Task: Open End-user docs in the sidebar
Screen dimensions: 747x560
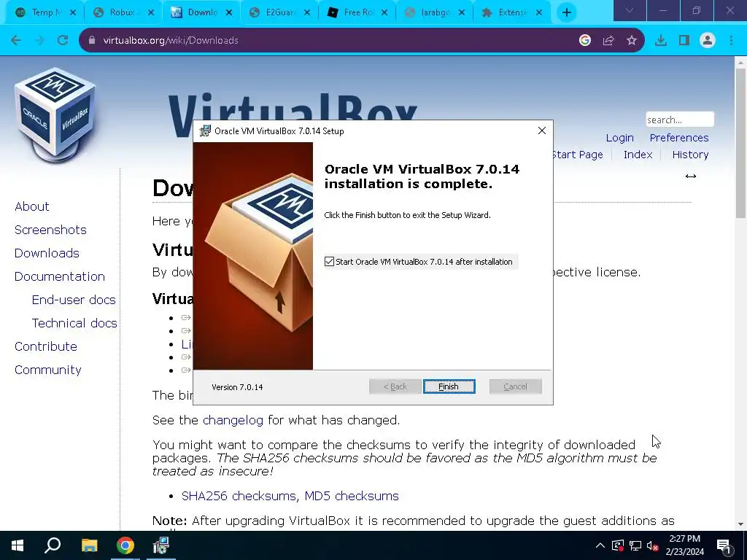Action: coord(74,300)
